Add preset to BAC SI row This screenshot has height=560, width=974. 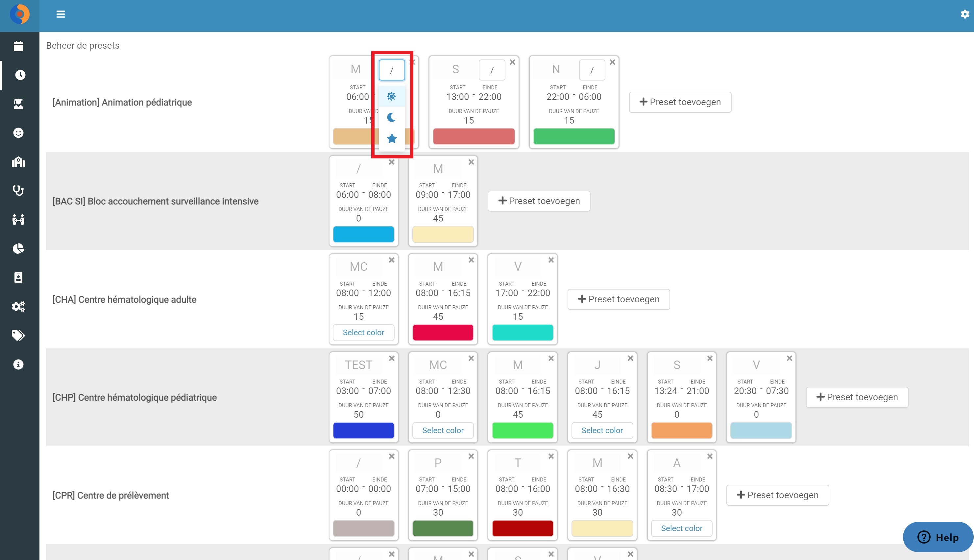[539, 201]
